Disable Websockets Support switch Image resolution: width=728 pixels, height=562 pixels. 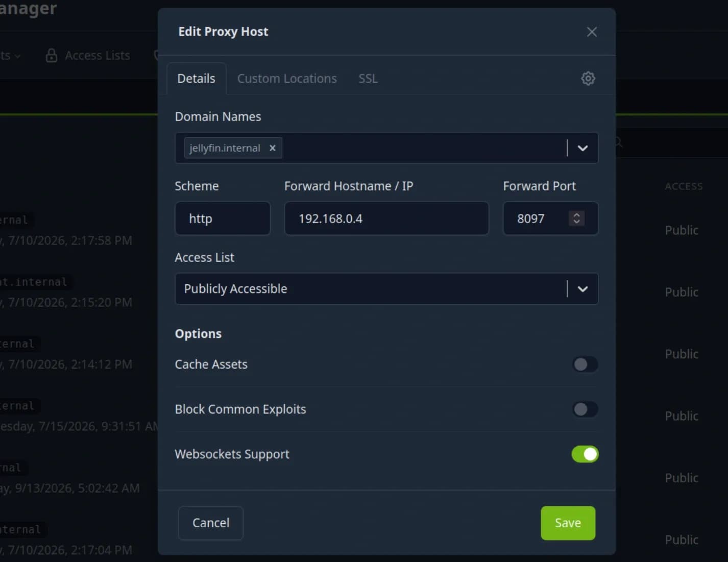pyautogui.click(x=585, y=454)
